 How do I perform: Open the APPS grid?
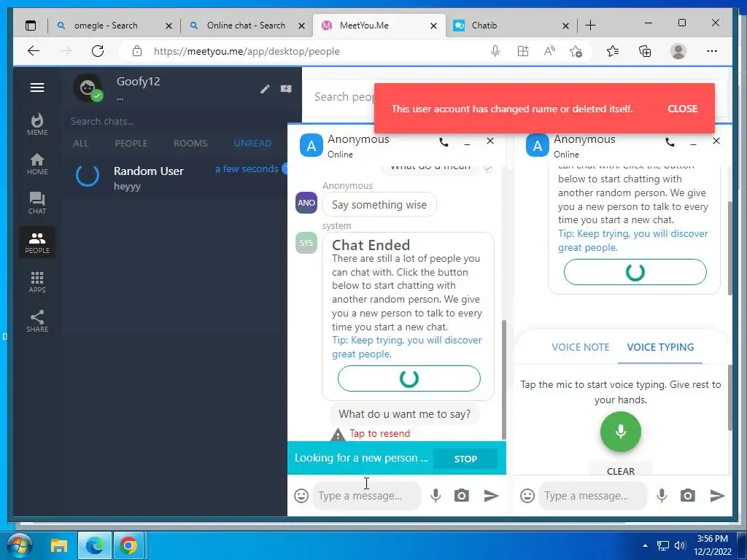[37, 282]
